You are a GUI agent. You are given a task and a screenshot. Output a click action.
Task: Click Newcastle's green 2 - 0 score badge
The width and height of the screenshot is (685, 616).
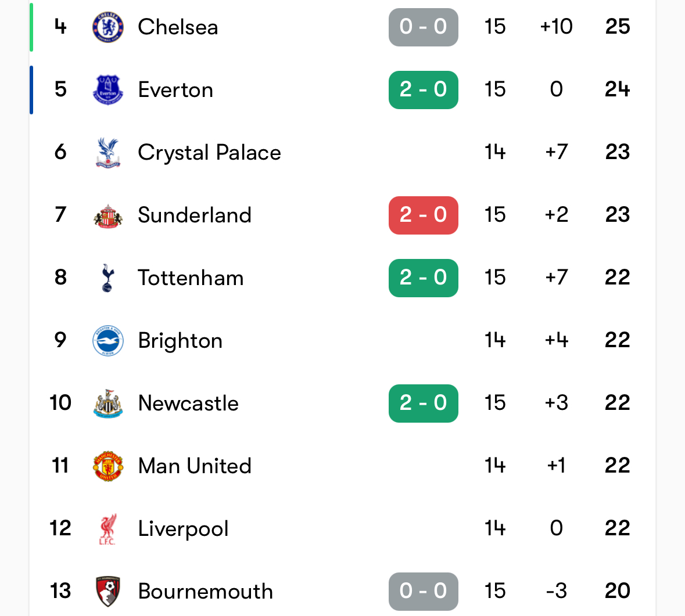tap(423, 403)
